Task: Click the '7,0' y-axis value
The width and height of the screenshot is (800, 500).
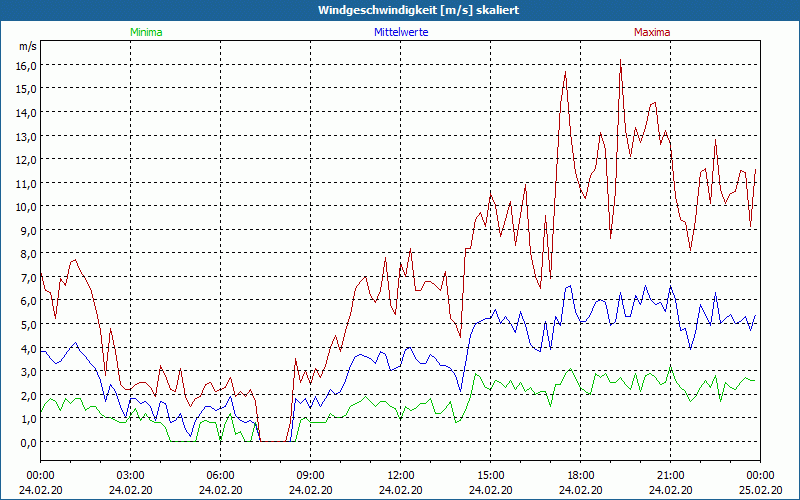Action: (x=29, y=278)
